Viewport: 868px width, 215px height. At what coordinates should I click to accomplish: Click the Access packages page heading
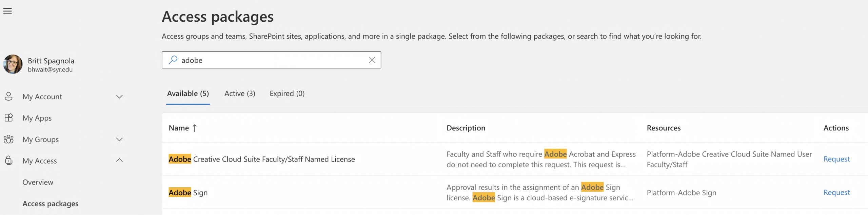[218, 17]
